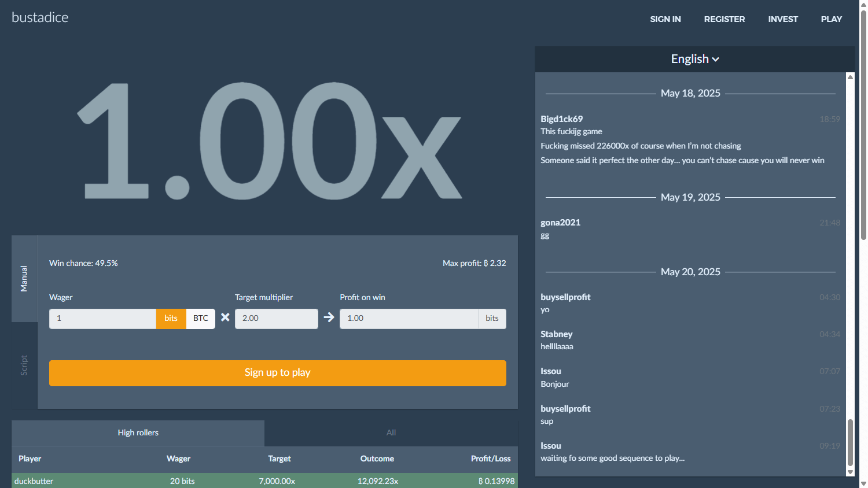Open the SIGN IN page
The image size is (868, 488).
coord(665,19)
